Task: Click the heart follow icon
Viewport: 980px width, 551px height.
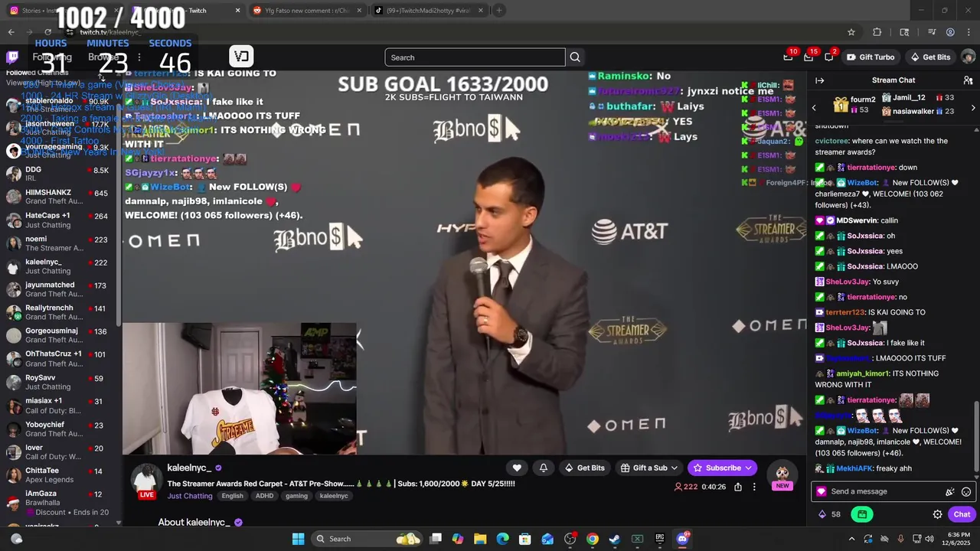Action: click(x=517, y=468)
